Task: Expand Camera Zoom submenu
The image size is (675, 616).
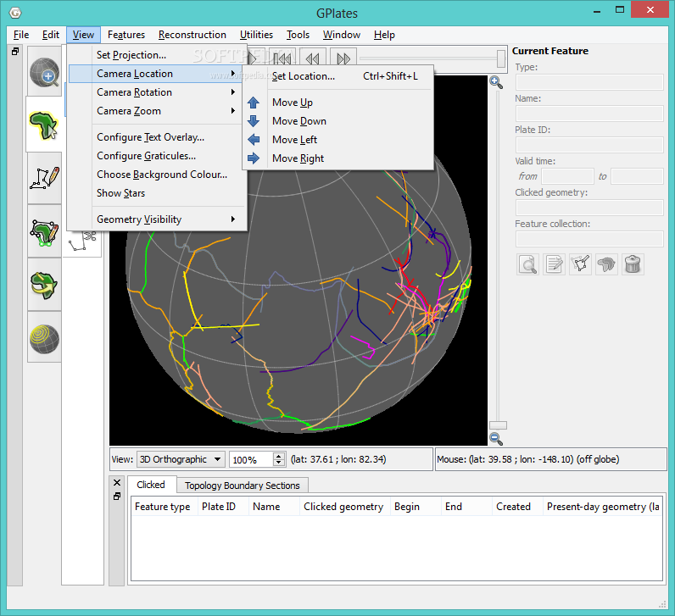Action: [157, 111]
